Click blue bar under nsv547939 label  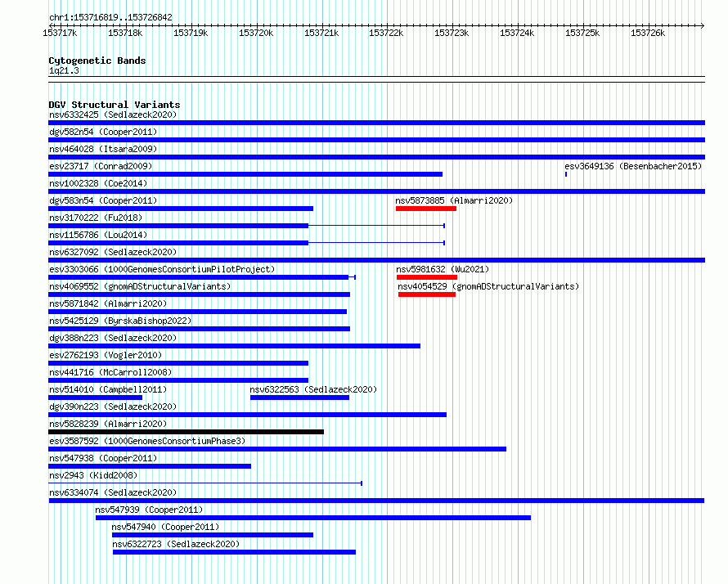pyautogui.click(x=313, y=518)
